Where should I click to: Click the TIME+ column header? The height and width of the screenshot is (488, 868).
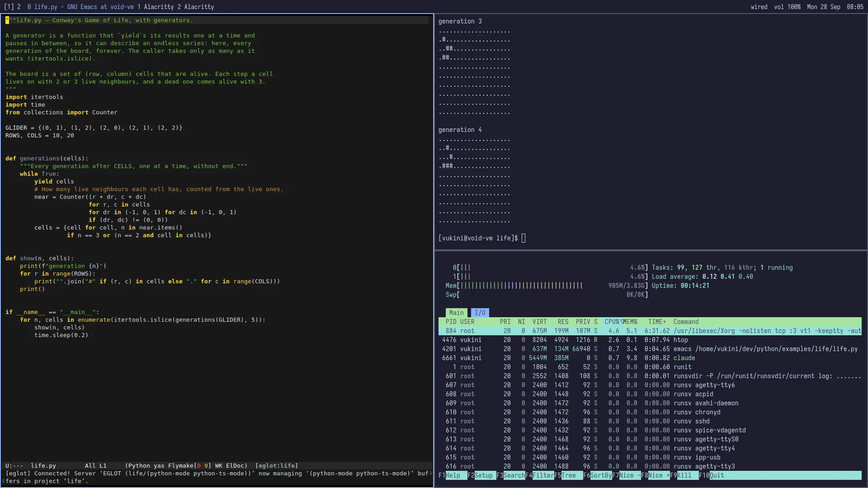click(x=657, y=322)
